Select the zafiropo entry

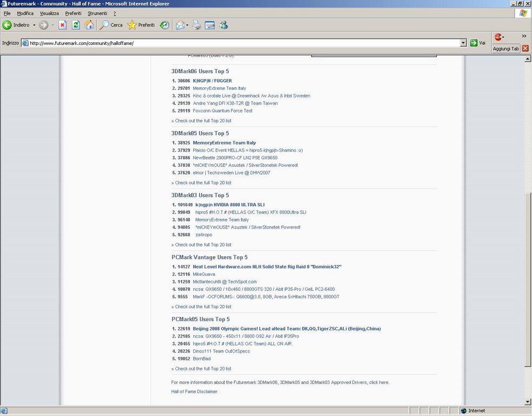pyautogui.click(x=203, y=235)
